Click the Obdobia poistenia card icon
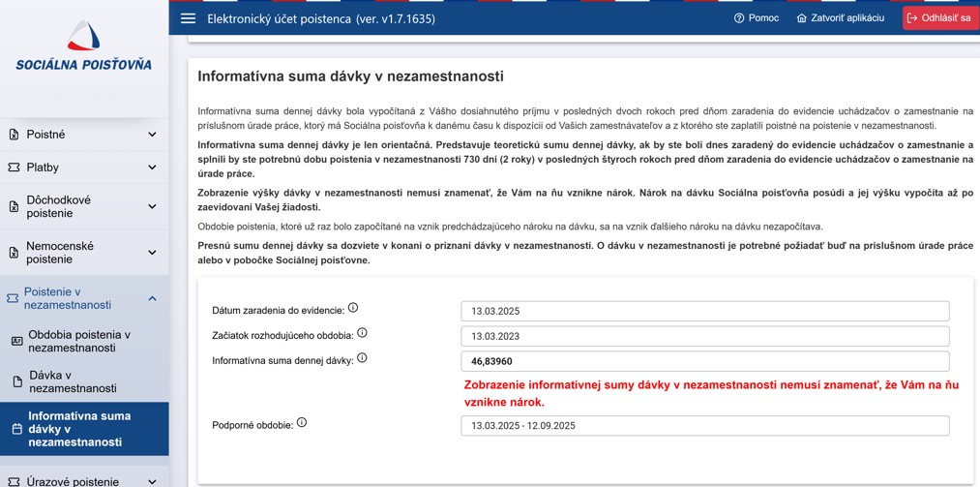 point(16,342)
